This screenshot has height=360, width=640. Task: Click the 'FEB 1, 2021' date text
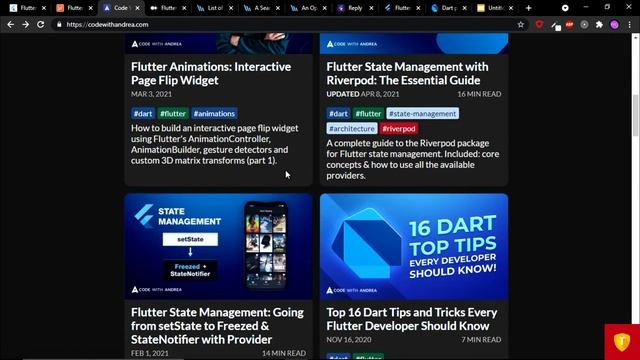(150, 353)
